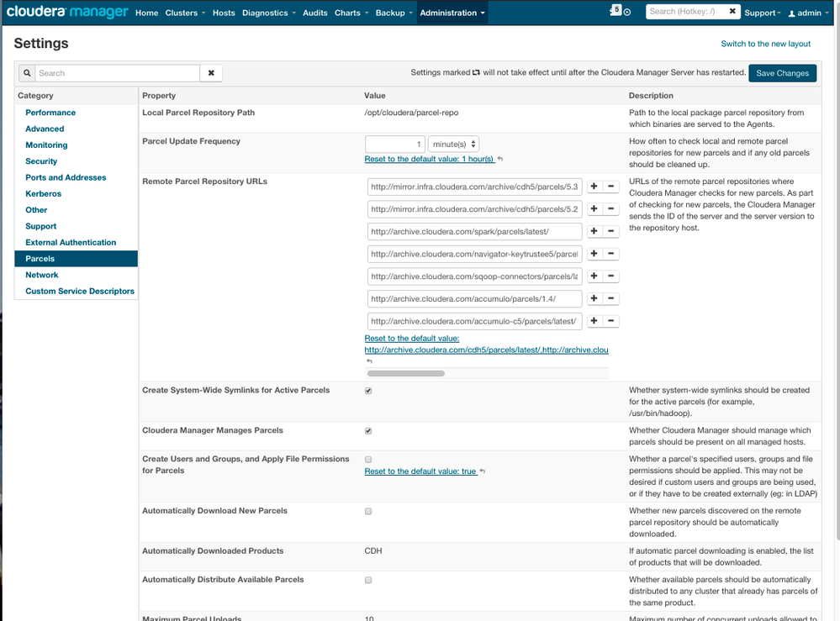Focus the top Search (Hotkey: /) field

point(687,11)
